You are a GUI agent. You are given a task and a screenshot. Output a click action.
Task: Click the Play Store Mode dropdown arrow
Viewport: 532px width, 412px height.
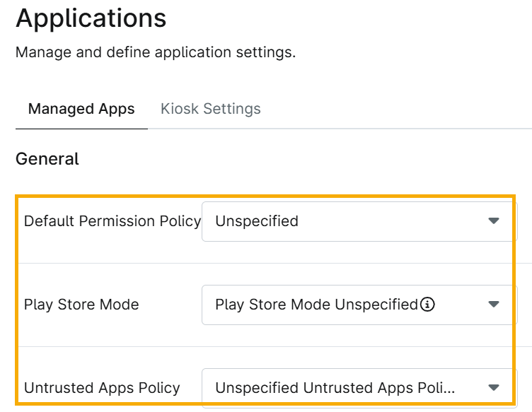pos(494,305)
